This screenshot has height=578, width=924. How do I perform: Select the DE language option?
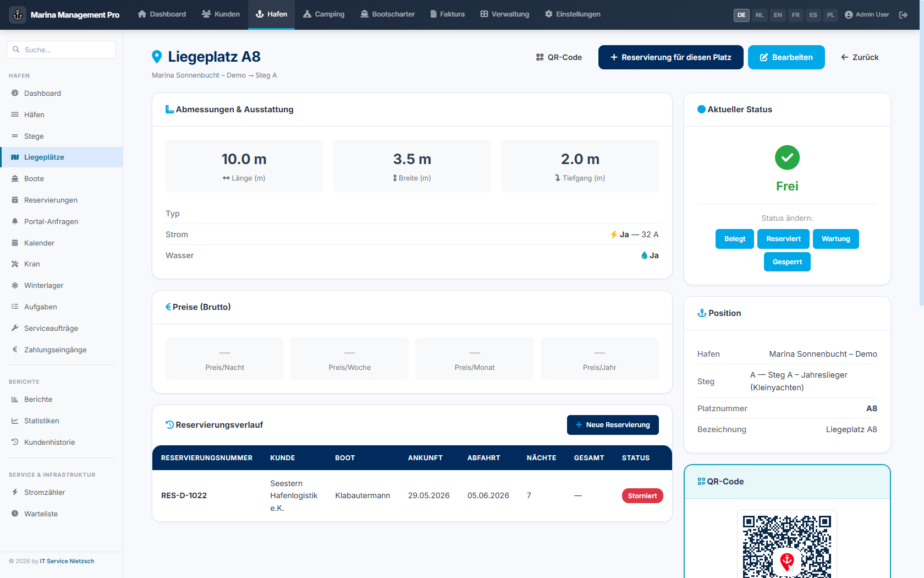click(741, 15)
